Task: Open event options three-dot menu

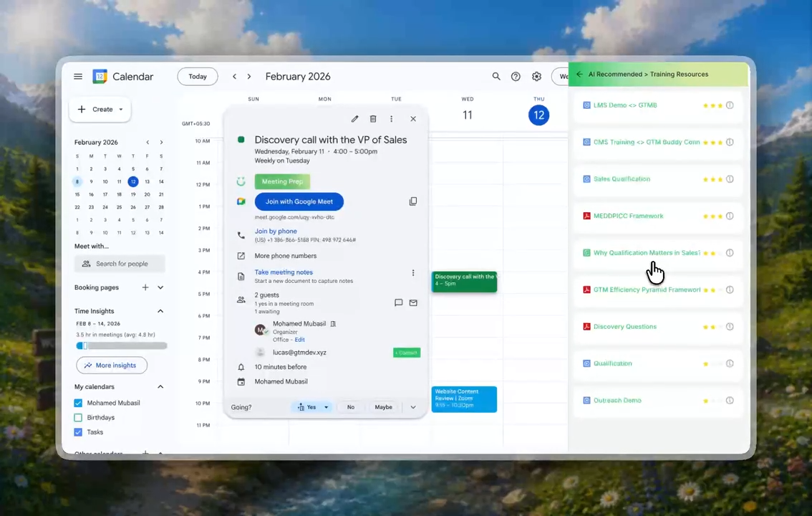Action: [x=392, y=119]
